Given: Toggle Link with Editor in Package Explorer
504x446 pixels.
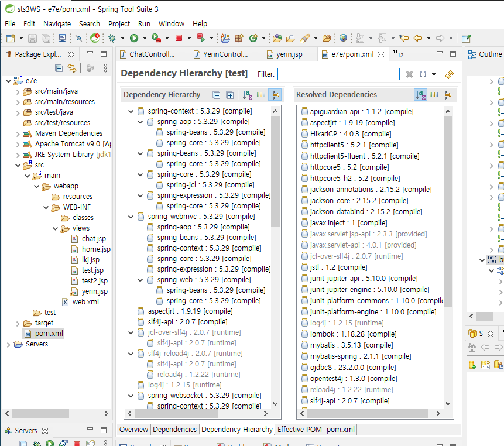Looking at the screenshot, I should point(72,68).
